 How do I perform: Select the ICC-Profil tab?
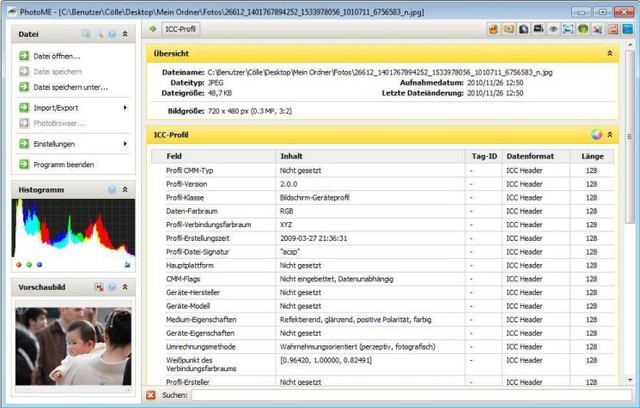[181, 29]
